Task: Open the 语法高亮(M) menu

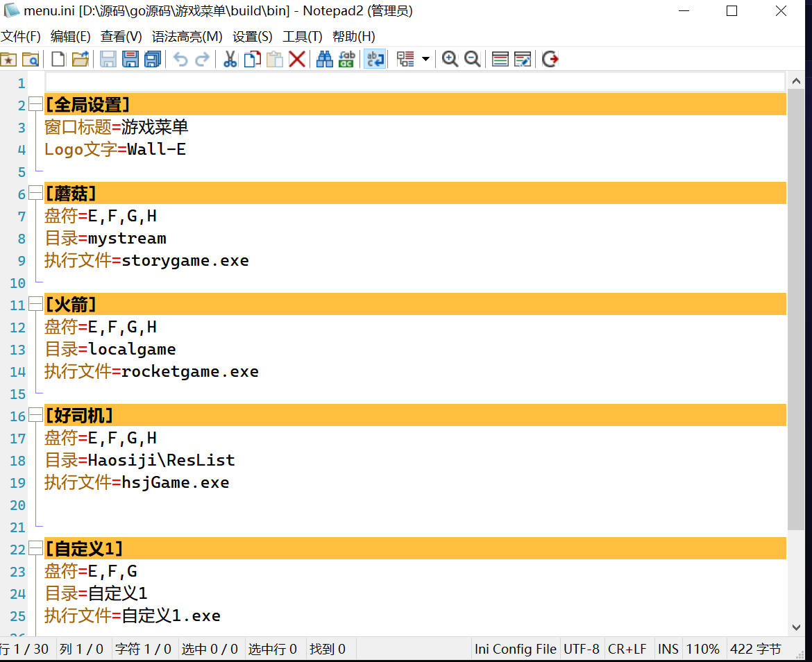Action: coord(187,36)
